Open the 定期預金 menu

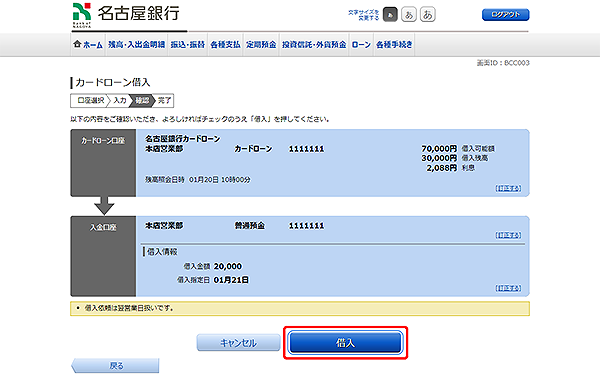(x=261, y=45)
